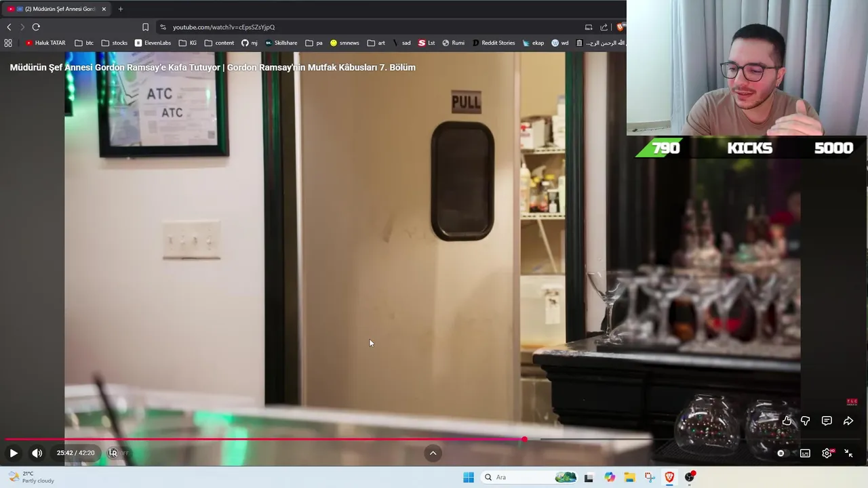This screenshot has height=488, width=868.
Task: Open Task View on the taskbar
Action: coord(589,477)
